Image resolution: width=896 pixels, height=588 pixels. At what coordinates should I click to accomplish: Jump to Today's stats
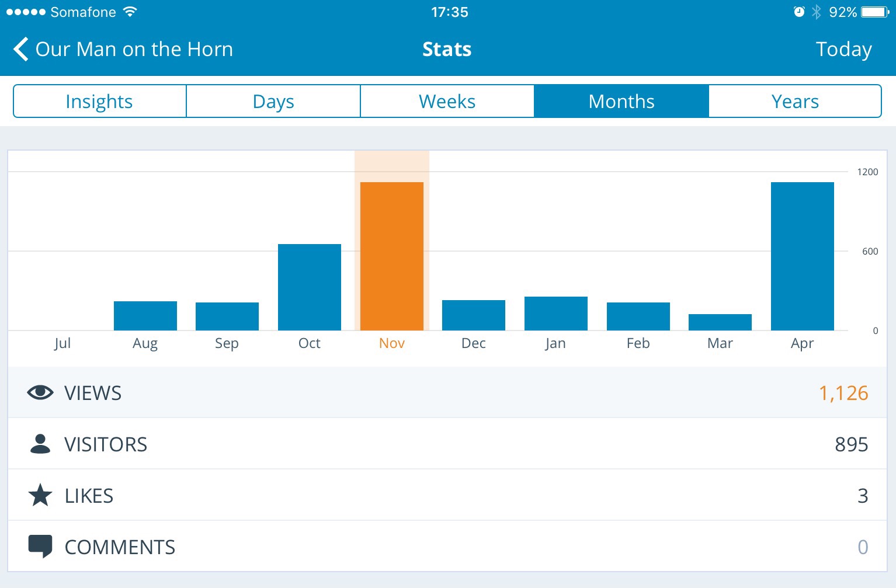click(x=843, y=50)
